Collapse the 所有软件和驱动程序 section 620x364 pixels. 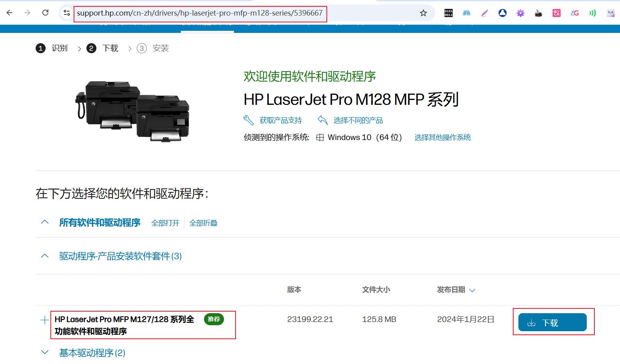pos(45,222)
